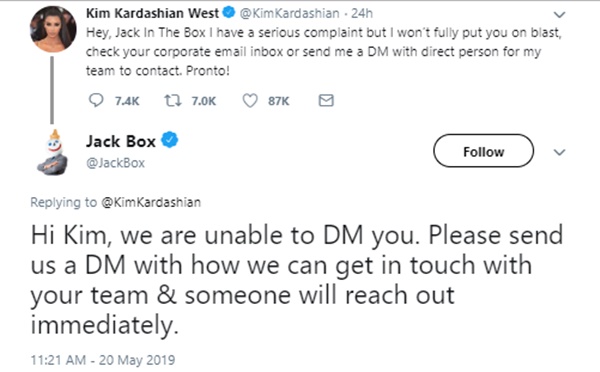The width and height of the screenshot is (600, 372).
Task: Open the 11:21 AM - 20 May 2019 timestamp
Action: [x=103, y=360]
